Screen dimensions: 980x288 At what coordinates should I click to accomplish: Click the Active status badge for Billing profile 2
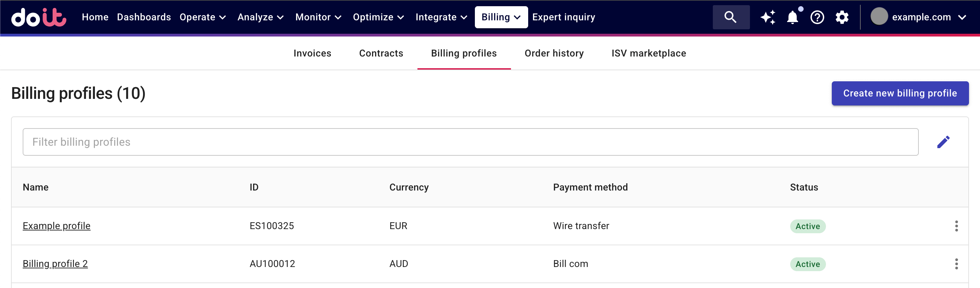807,264
